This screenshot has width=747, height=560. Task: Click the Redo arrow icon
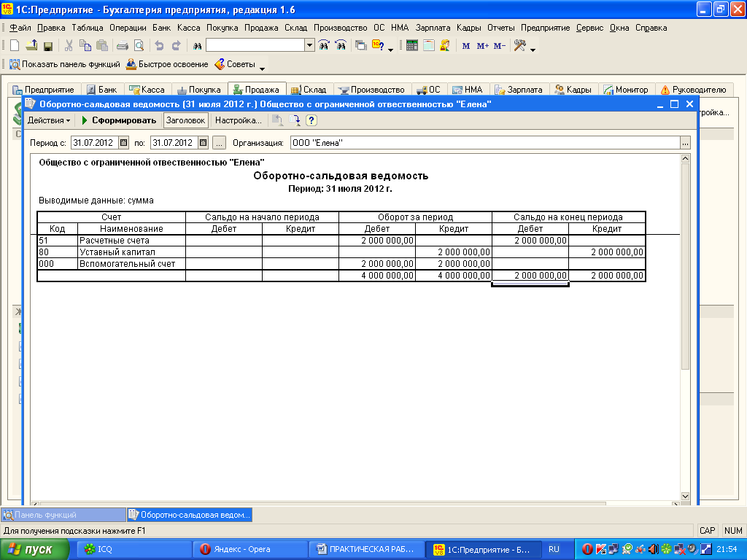(x=176, y=46)
